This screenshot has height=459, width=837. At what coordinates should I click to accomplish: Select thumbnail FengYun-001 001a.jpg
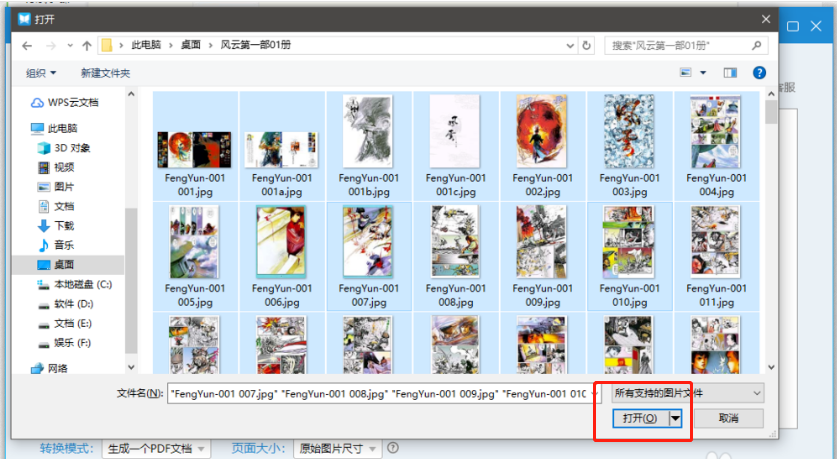coord(282,146)
